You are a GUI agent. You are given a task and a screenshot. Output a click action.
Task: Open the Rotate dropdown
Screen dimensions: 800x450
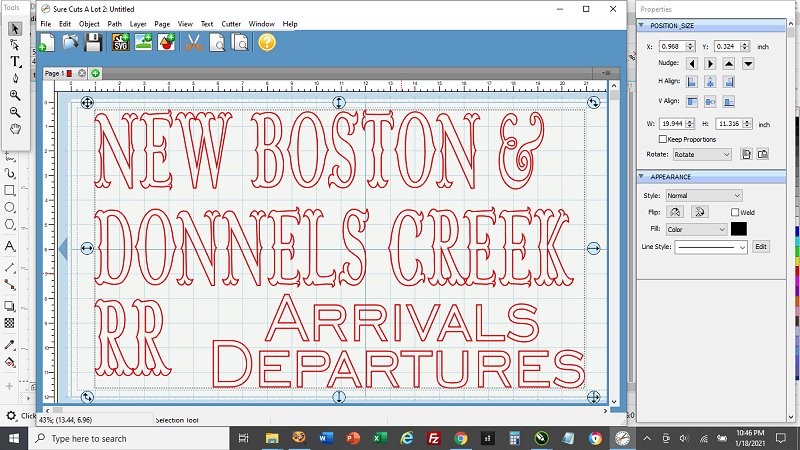point(701,155)
